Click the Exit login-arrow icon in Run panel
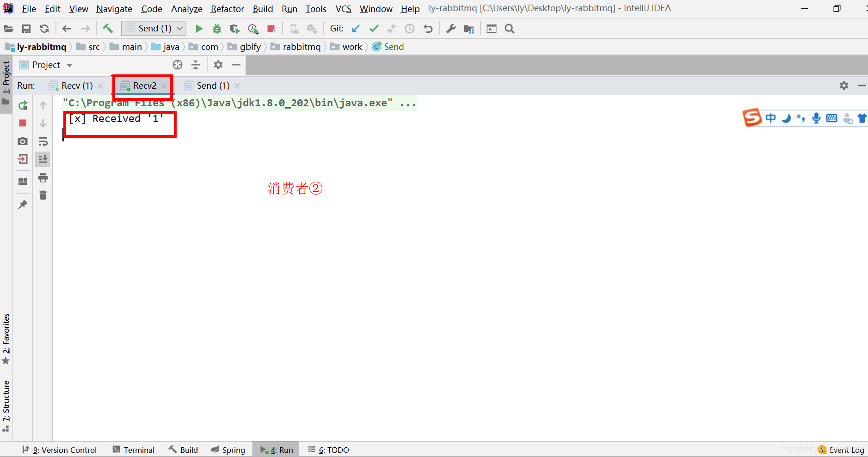Image resolution: width=868 pixels, height=457 pixels. 23,159
